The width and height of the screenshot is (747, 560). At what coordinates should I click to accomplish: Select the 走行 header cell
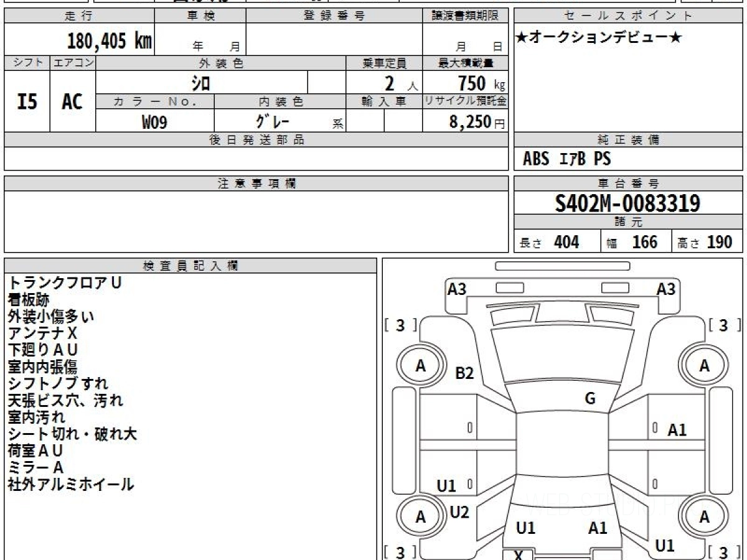pos(79,16)
